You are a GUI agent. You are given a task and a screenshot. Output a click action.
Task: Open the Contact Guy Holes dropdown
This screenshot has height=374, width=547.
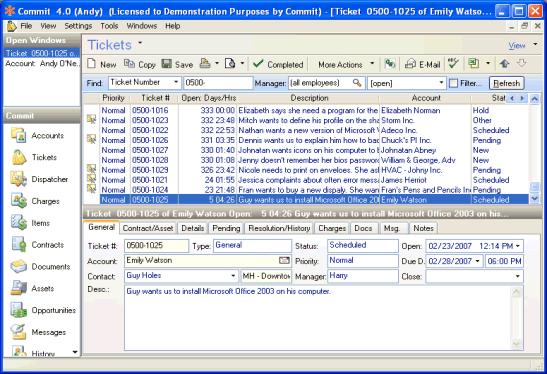point(233,276)
